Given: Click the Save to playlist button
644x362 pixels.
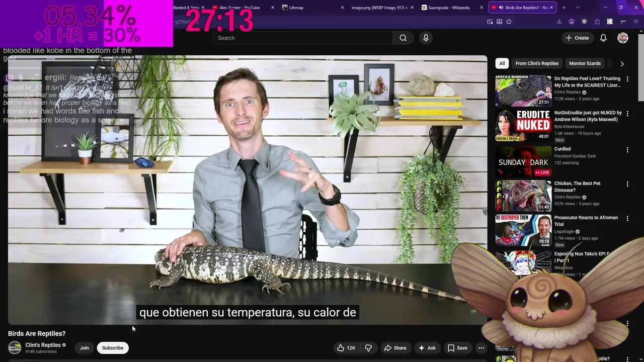Looking at the screenshot, I should (457, 348).
